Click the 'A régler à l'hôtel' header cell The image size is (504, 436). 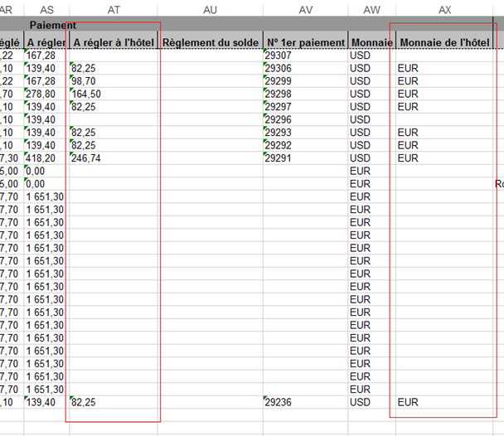113,41
